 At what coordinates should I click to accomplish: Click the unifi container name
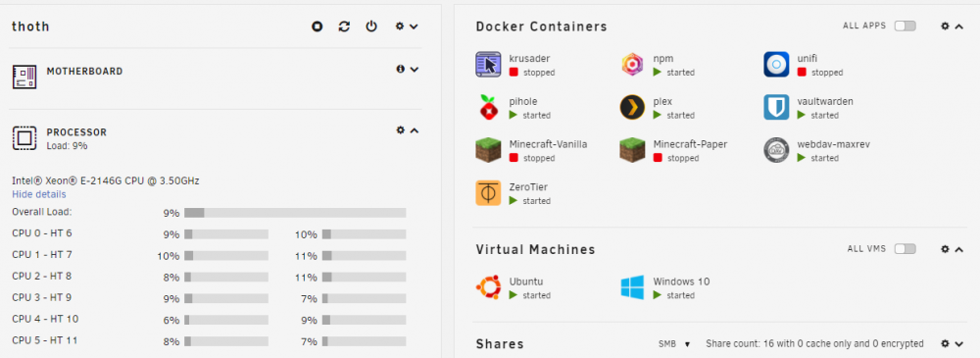pos(807,58)
